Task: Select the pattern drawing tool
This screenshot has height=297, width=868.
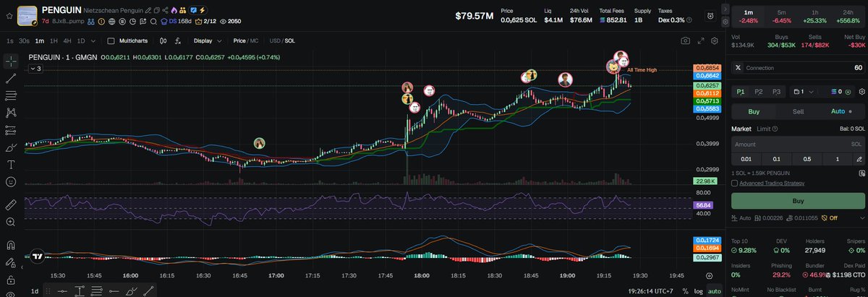Action: [12, 112]
